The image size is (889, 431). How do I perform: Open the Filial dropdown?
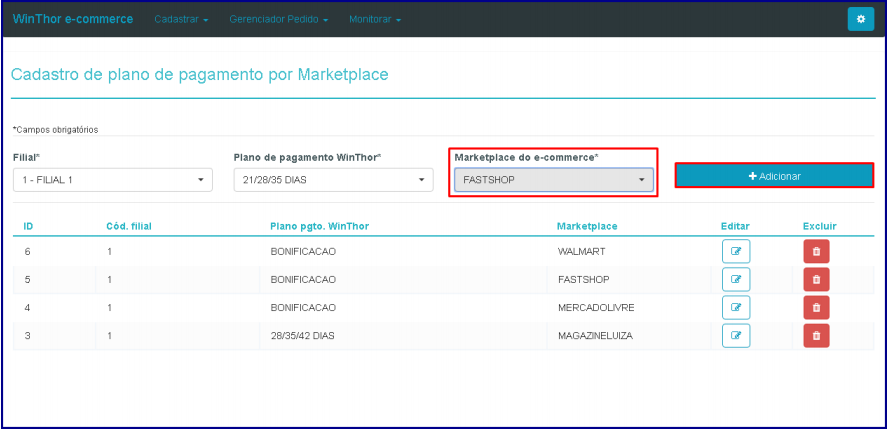[113, 180]
